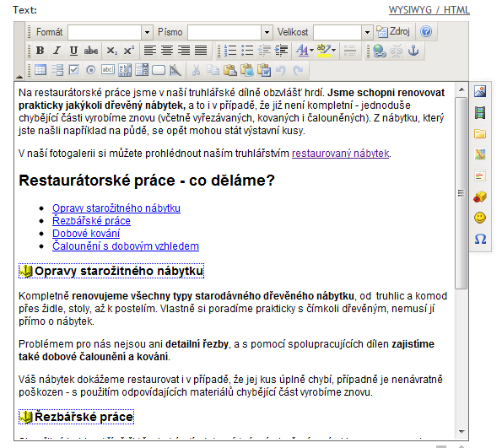Open help with the question mark icon

(426, 31)
